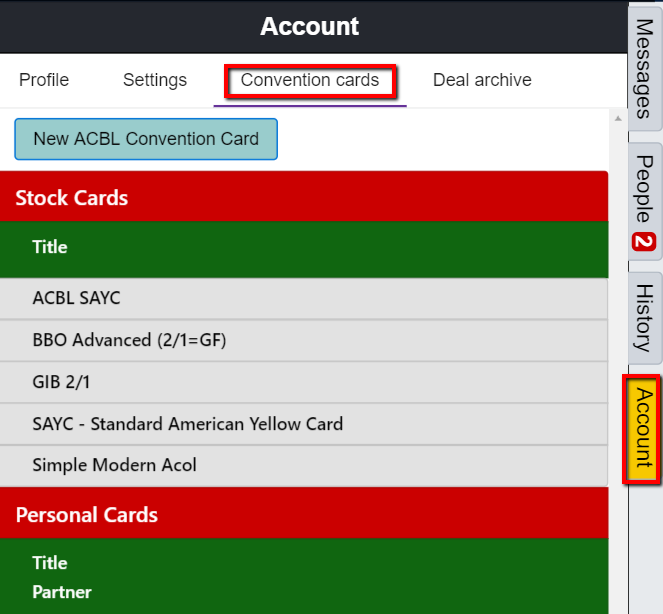Select BBO Advanced (2/1=GF) card

point(129,340)
